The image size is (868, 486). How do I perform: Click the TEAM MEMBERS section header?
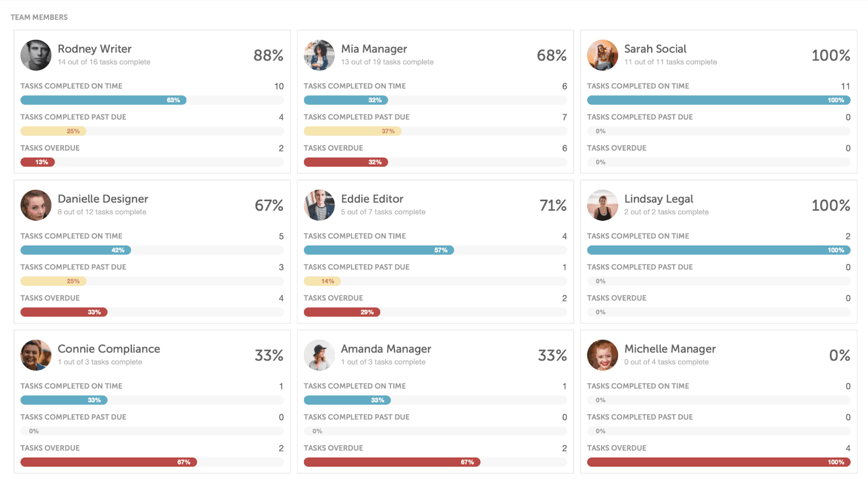pyautogui.click(x=40, y=17)
